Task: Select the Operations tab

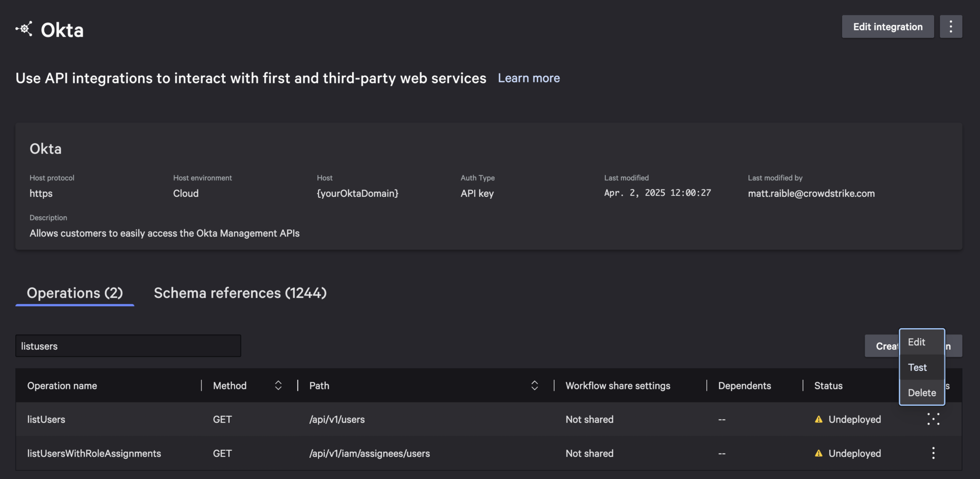Action: pos(75,293)
